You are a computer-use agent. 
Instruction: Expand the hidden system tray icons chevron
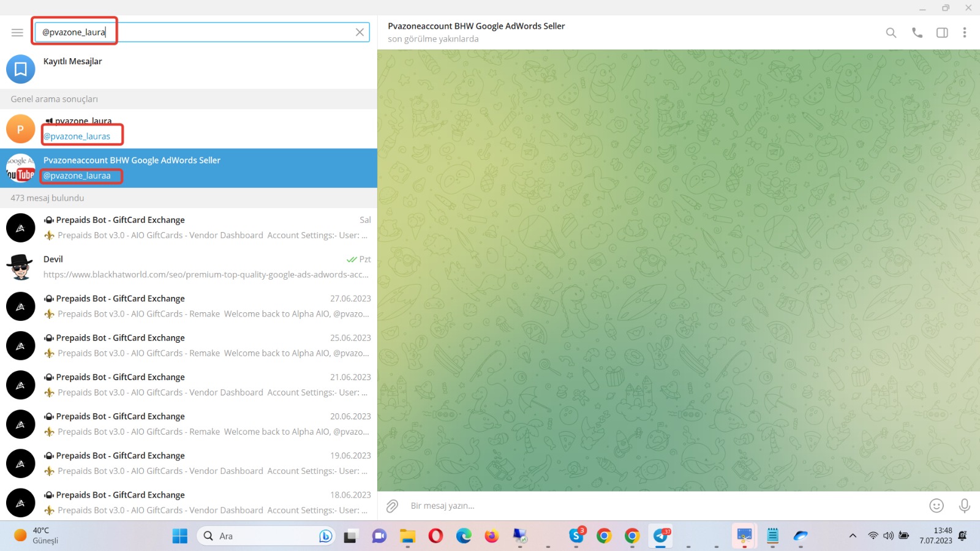853,536
